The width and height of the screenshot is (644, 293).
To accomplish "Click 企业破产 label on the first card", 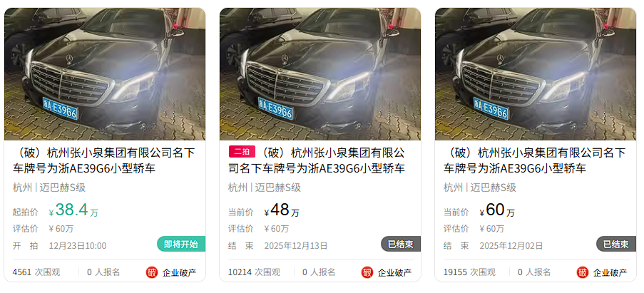I will (180, 272).
